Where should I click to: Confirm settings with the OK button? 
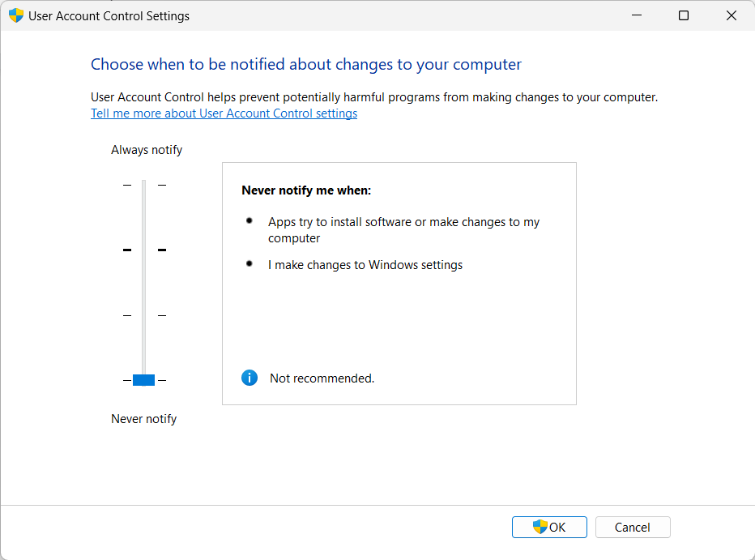[x=549, y=528]
